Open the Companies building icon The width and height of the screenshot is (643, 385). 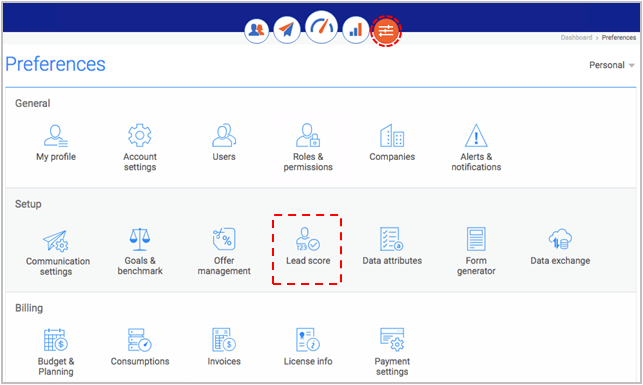coord(392,135)
